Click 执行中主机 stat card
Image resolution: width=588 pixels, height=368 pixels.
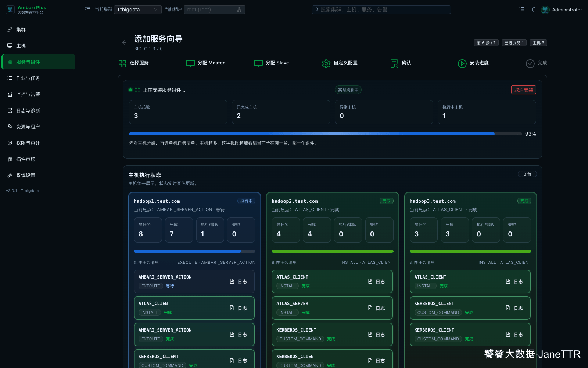(487, 112)
